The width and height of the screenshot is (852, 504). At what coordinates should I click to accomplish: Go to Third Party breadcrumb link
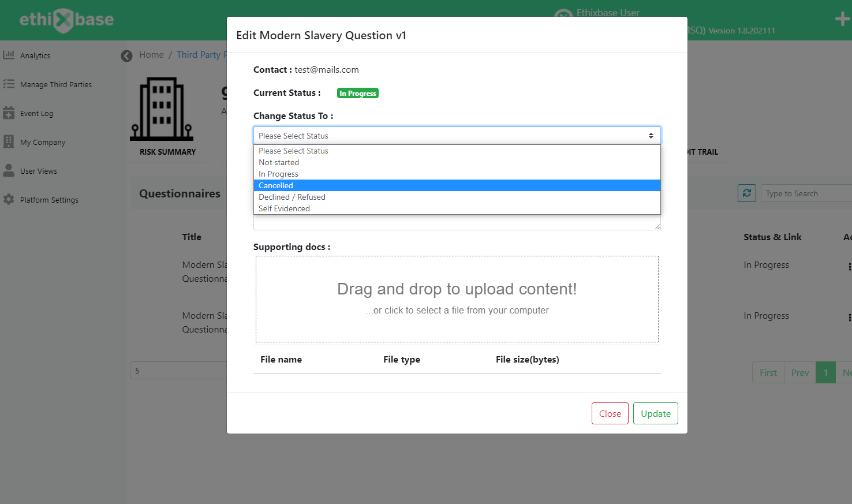201,55
